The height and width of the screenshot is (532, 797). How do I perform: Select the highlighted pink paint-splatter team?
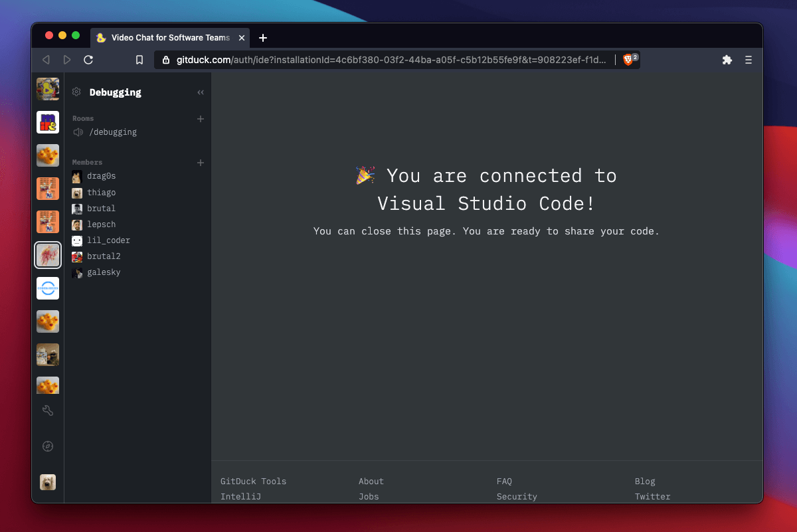(x=48, y=255)
